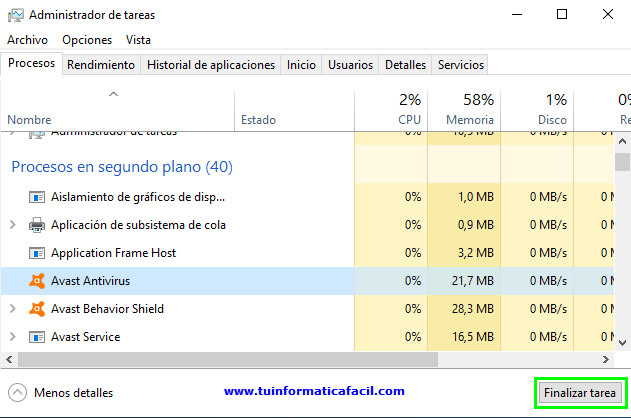Expand the Aplicación de subsistema de cola row
The image size is (631, 418).
[x=12, y=225]
